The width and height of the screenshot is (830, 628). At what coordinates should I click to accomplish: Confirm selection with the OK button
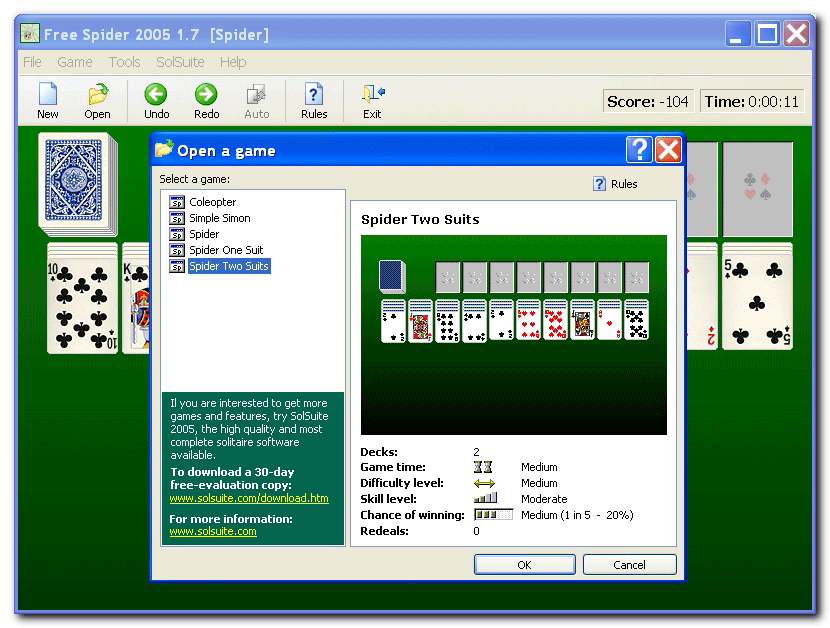(x=525, y=564)
